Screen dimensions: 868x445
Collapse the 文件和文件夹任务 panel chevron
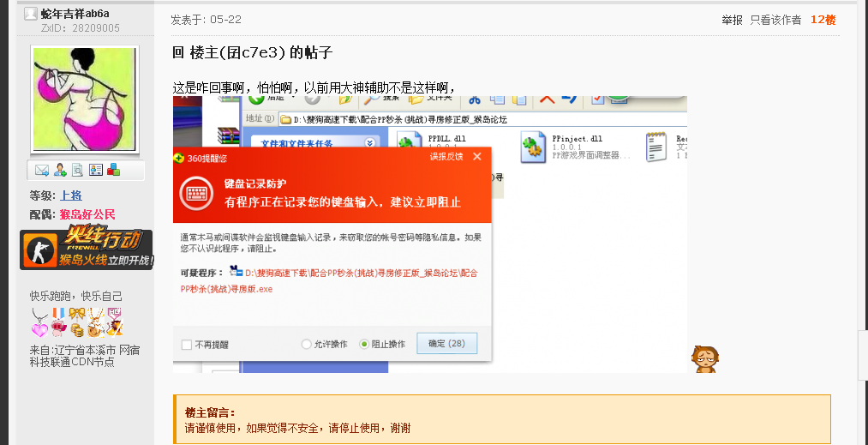pos(369,143)
